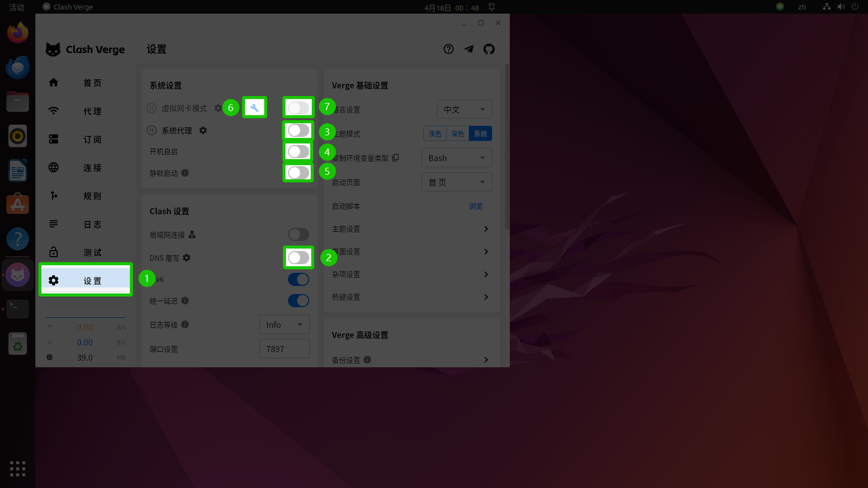Go to 规则 in sidebar
This screenshot has width=868, height=488.
85,196
